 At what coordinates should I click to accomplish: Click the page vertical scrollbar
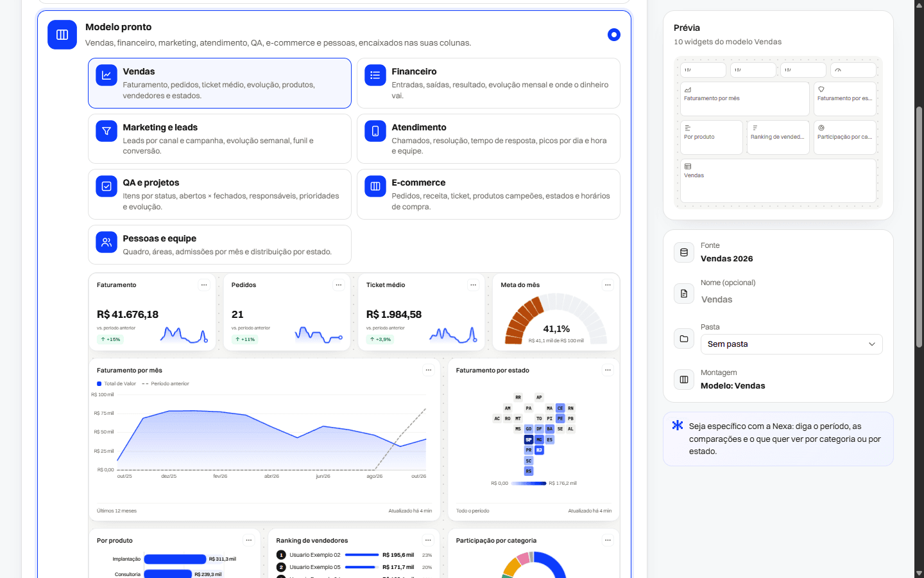tap(919, 227)
